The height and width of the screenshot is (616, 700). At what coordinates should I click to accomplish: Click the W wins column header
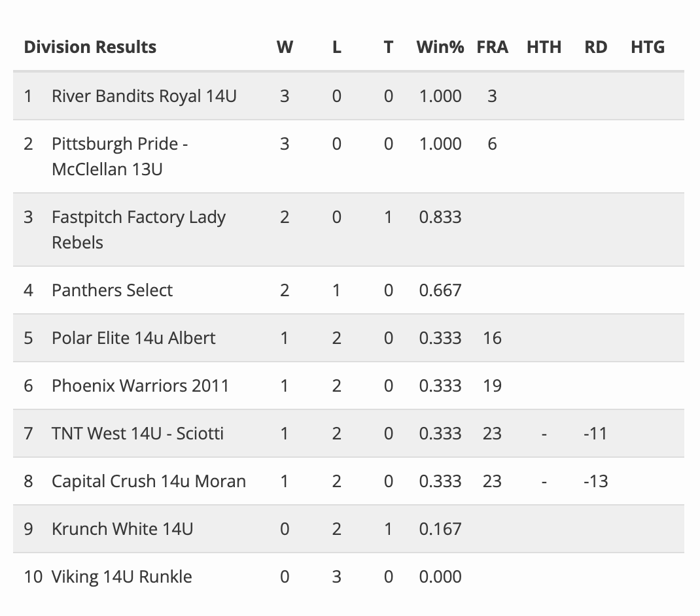(x=285, y=47)
